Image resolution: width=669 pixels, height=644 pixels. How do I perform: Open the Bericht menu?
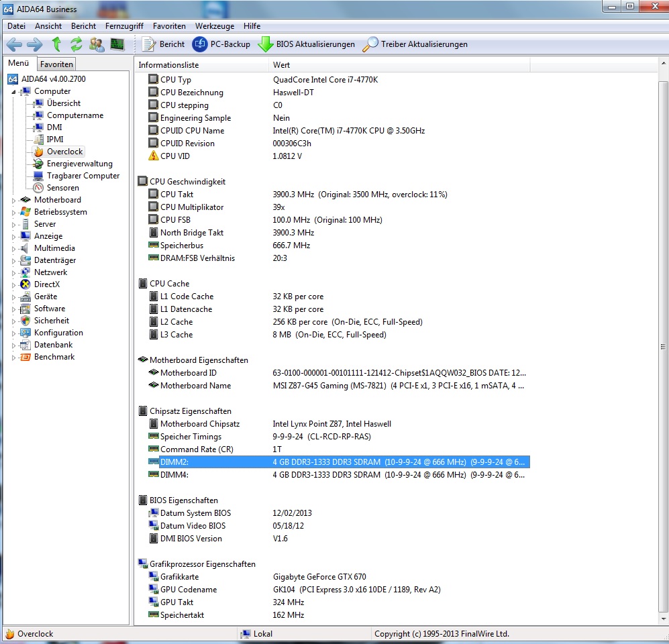click(84, 26)
